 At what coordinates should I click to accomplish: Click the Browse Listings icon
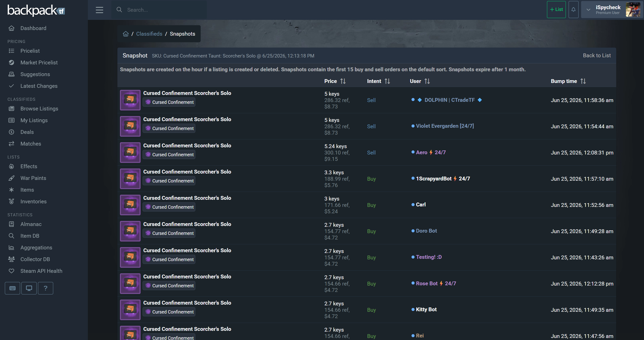pos(11,109)
